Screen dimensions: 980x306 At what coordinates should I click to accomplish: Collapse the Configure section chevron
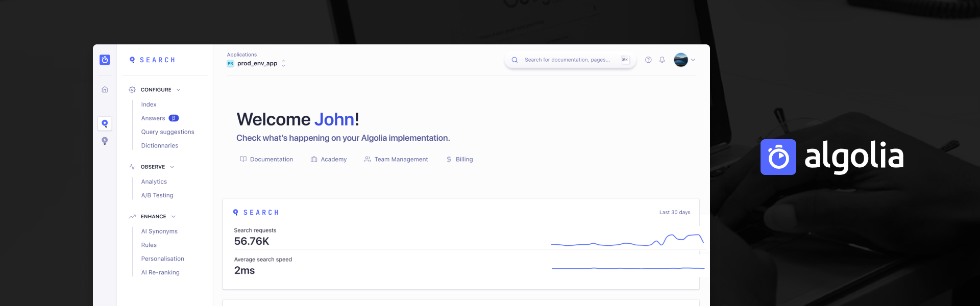(179, 90)
